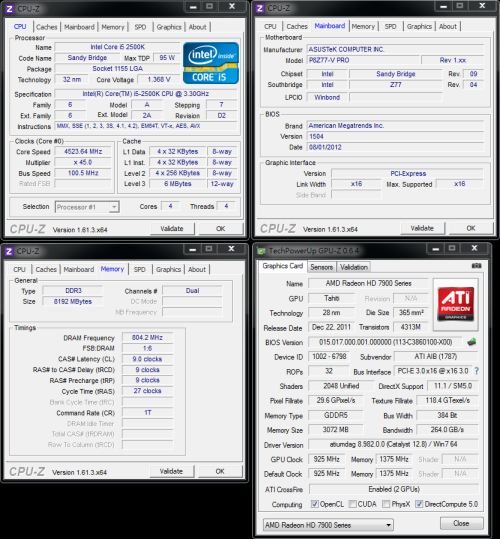The width and height of the screenshot is (500, 539).
Task: Click the memory Size 8192 MBytes value
Action: tap(73, 301)
